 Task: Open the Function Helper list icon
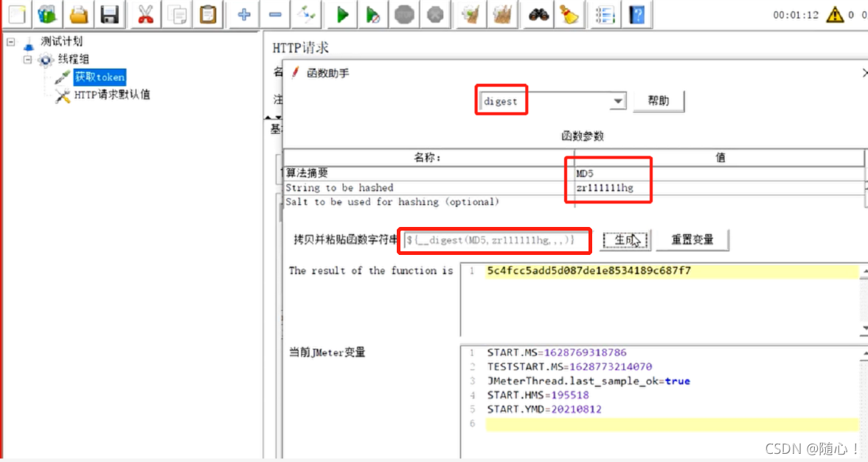[605, 14]
